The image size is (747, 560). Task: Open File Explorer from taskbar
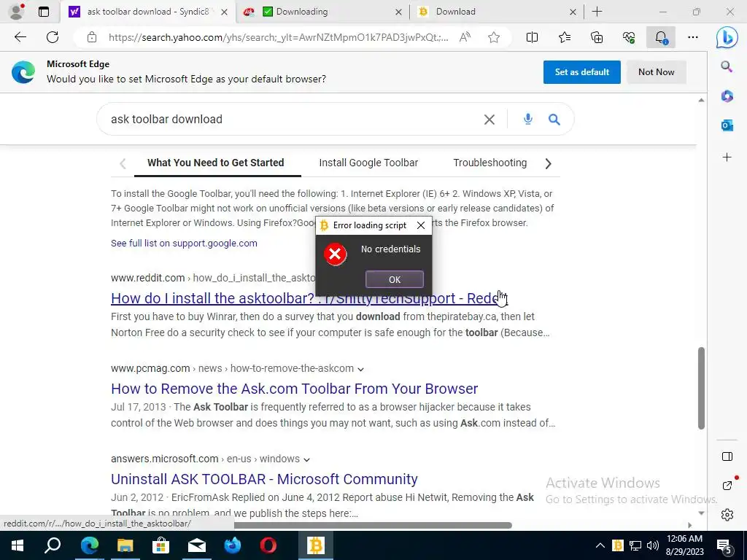coord(125,545)
